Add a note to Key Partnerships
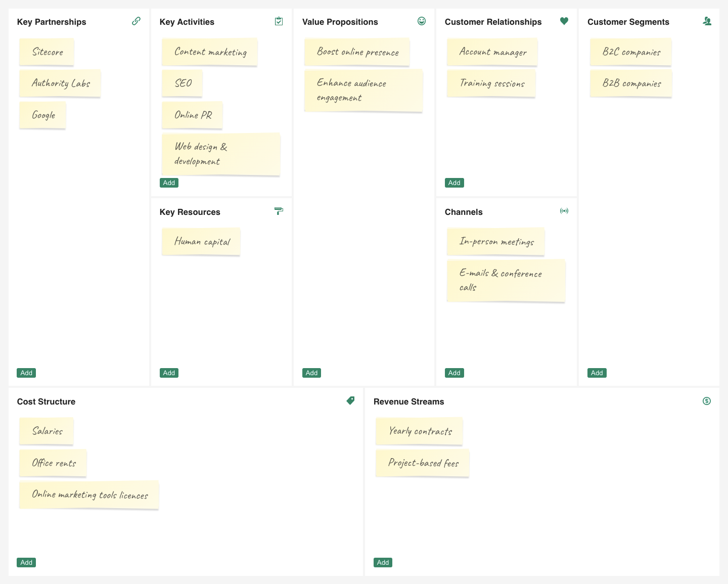 26,373
